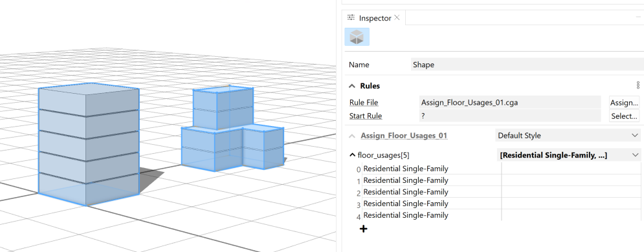This screenshot has width=644, height=252.
Task: Add a new floor_usages entry with plus
Action: pos(364,229)
